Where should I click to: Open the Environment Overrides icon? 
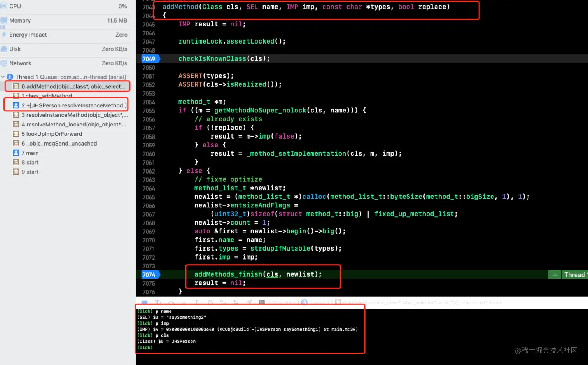coord(236,302)
